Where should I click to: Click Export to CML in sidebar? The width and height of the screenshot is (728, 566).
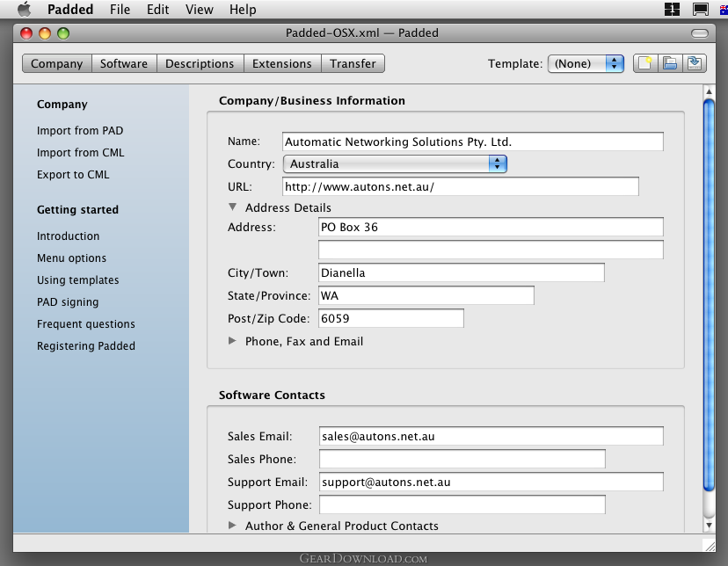click(x=73, y=175)
